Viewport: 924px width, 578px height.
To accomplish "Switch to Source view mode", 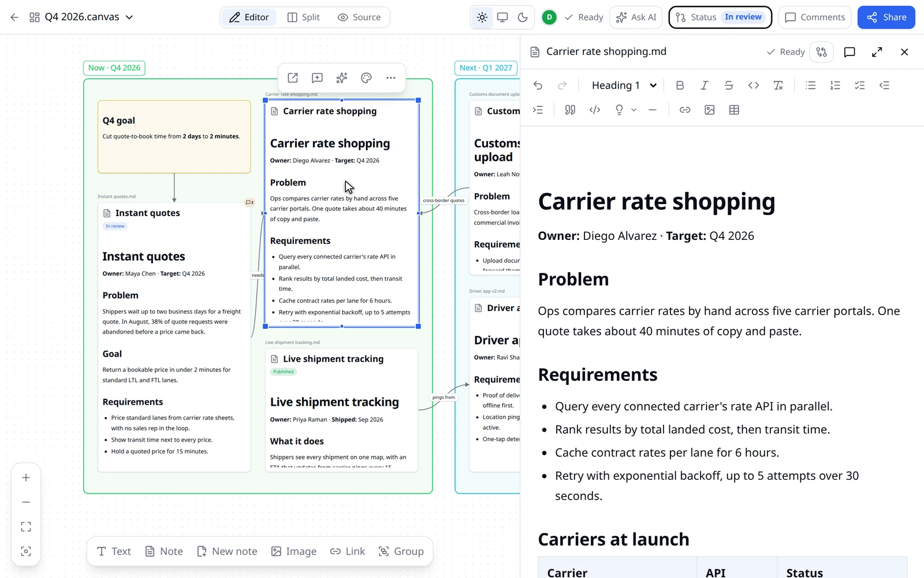I will (x=359, y=17).
